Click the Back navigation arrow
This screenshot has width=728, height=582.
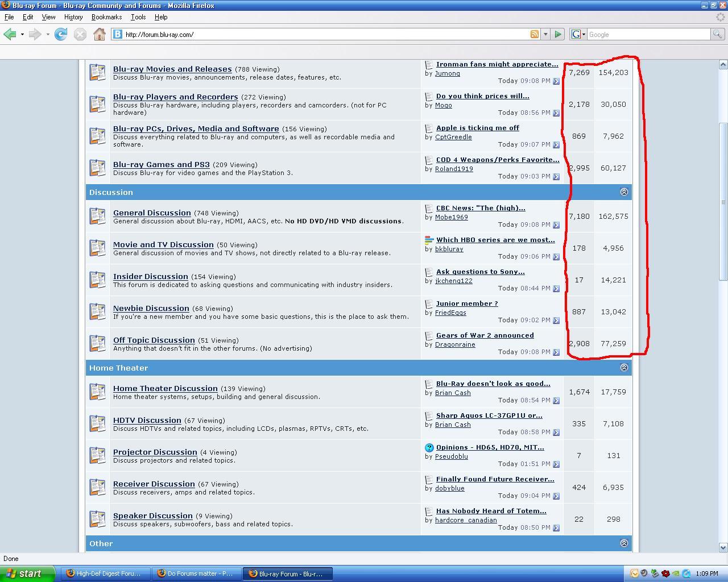click(x=9, y=34)
